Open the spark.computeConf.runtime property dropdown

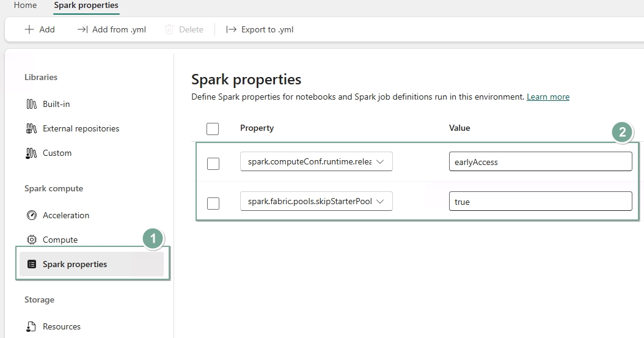317,161
